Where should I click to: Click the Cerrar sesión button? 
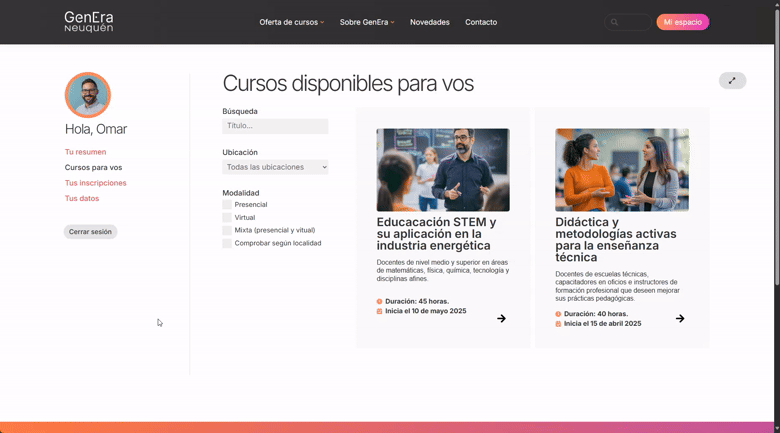pyautogui.click(x=90, y=232)
